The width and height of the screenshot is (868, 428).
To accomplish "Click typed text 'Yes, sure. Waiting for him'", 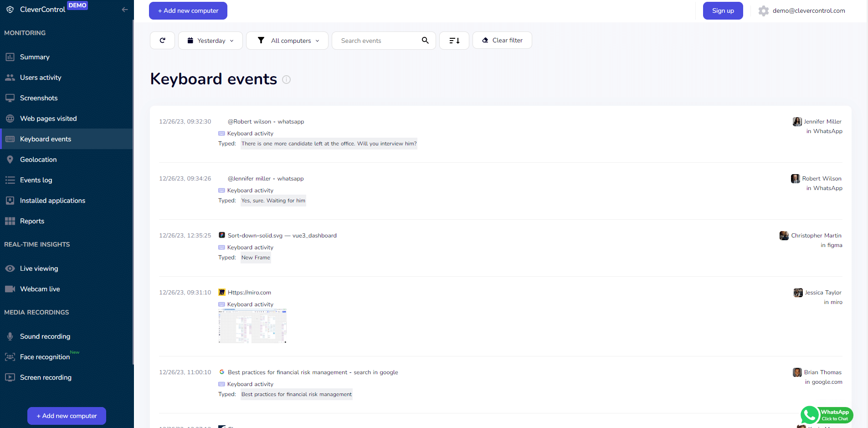I will point(273,201).
